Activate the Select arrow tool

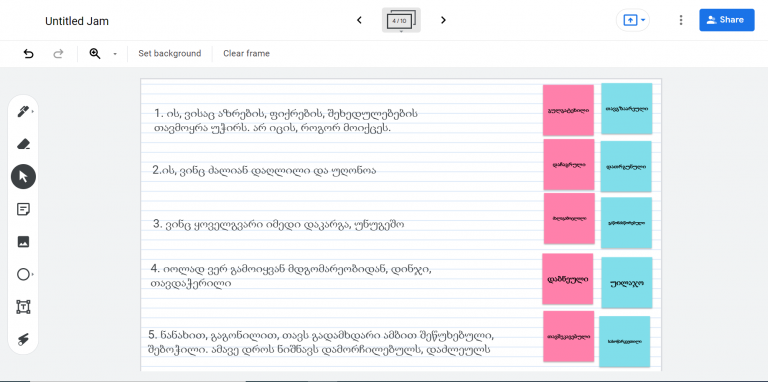23,177
